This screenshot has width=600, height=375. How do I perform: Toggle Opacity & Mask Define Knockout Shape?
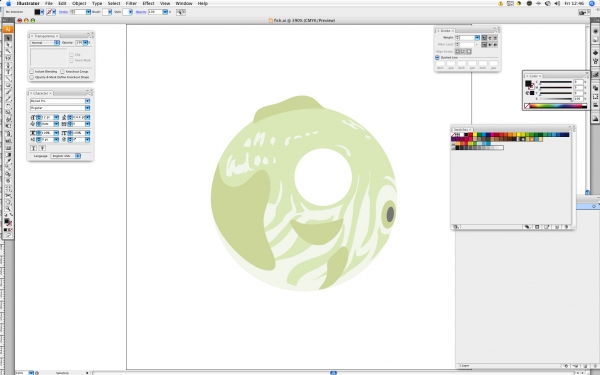(32, 77)
